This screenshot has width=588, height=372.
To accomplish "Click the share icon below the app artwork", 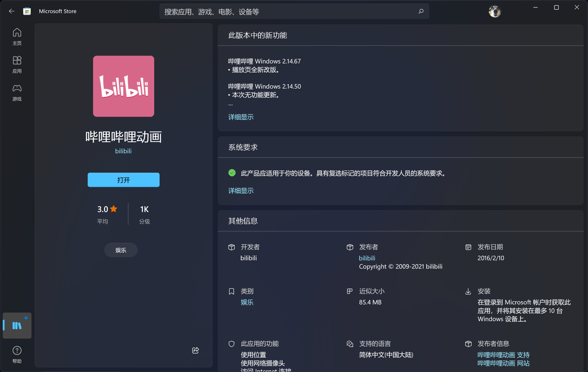I will tap(195, 350).
